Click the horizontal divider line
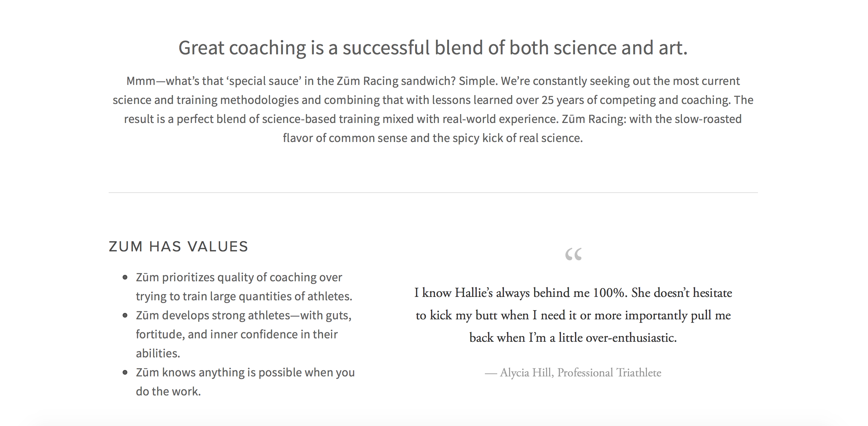 pyautogui.click(x=433, y=193)
